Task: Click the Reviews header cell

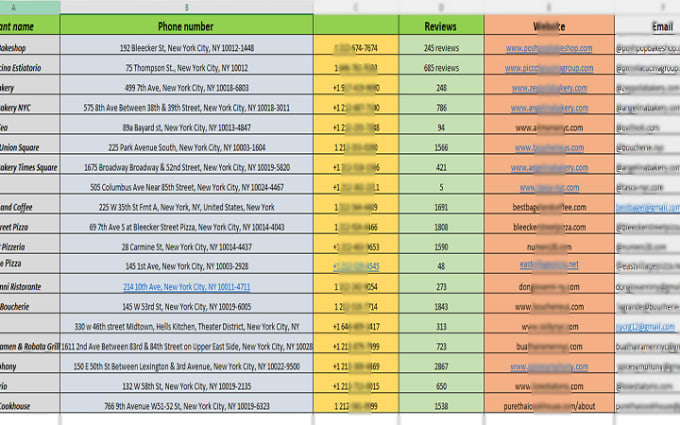Action: 441,26
